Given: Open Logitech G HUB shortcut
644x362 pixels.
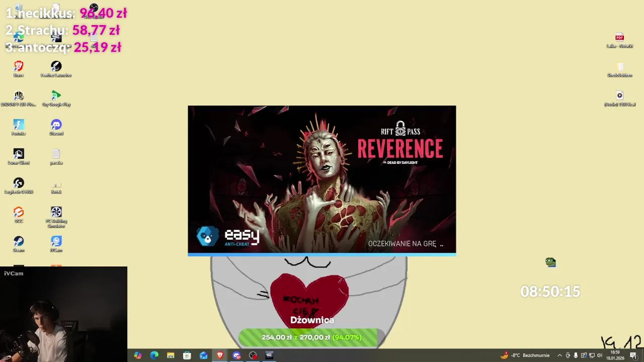Looking at the screenshot, I should pyautogui.click(x=19, y=186).
